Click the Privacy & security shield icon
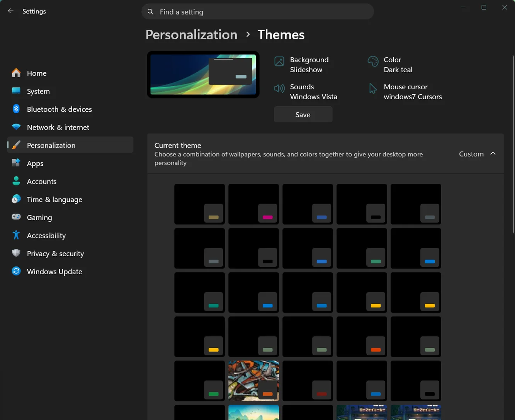The width and height of the screenshot is (515, 420). [x=16, y=253]
